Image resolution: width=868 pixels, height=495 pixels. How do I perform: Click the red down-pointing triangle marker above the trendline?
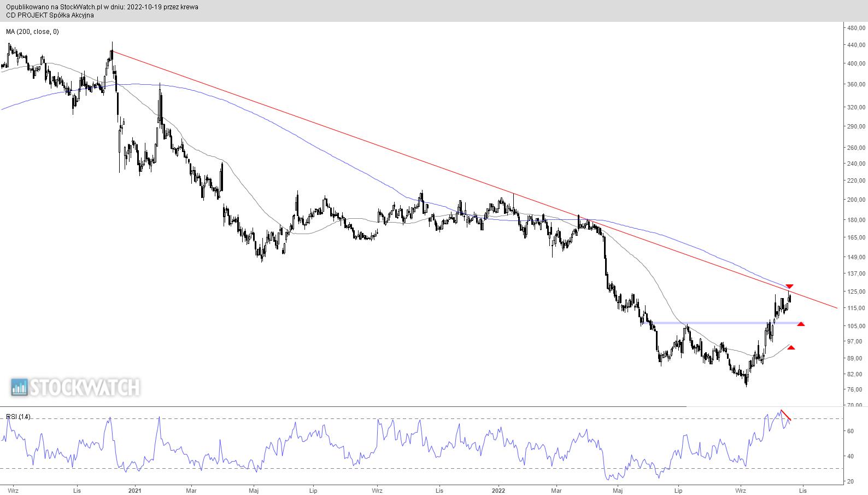pyautogui.click(x=789, y=287)
